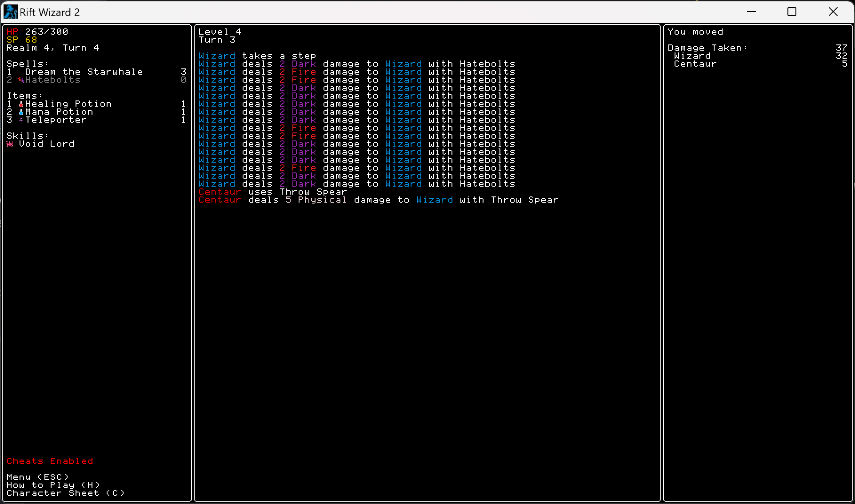Click the HP 263/300 health readout
The height and width of the screenshot is (504, 855).
coord(37,32)
